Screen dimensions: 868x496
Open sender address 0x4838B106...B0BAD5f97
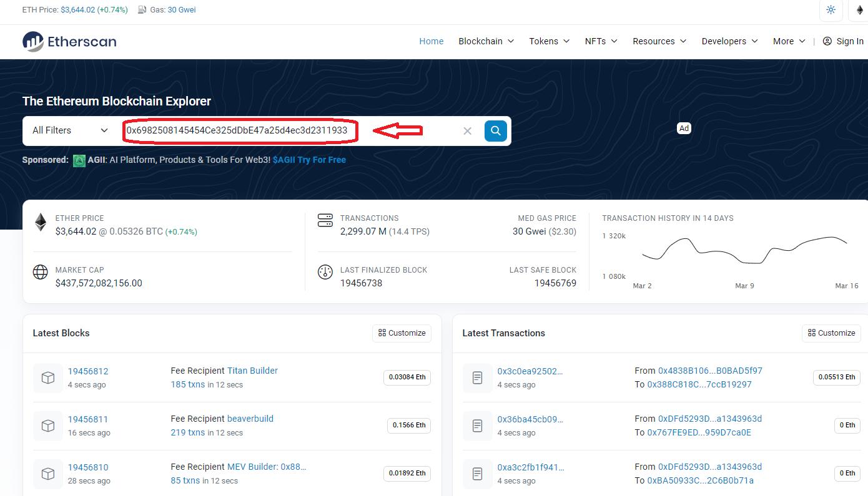pyautogui.click(x=710, y=371)
